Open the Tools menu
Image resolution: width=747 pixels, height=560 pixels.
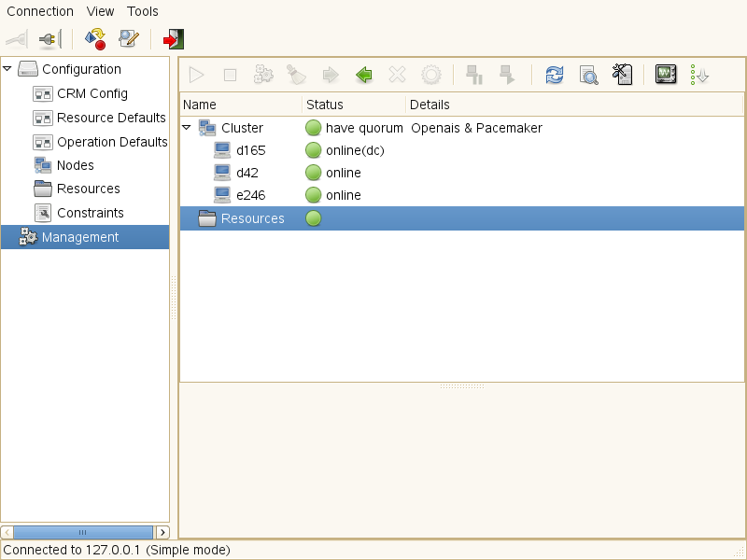click(x=143, y=11)
